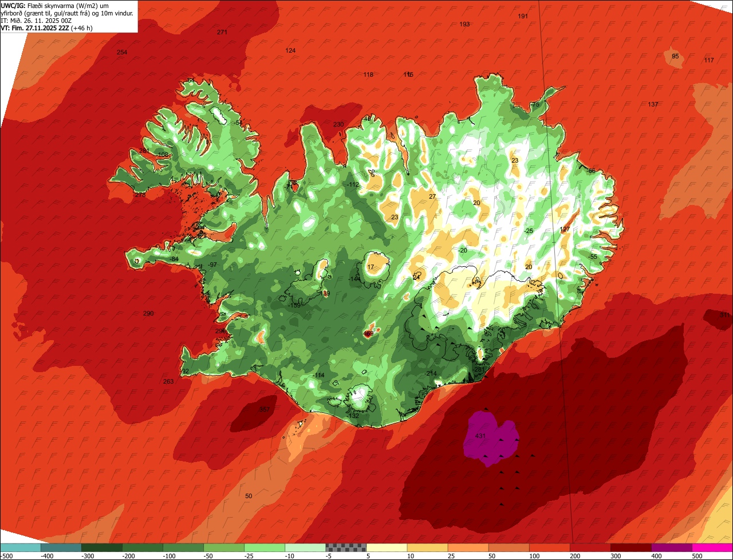The width and height of the screenshot is (733, 560).
Task: Click the 263 value southwest of Iceland
Action: click(x=168, y=381)
